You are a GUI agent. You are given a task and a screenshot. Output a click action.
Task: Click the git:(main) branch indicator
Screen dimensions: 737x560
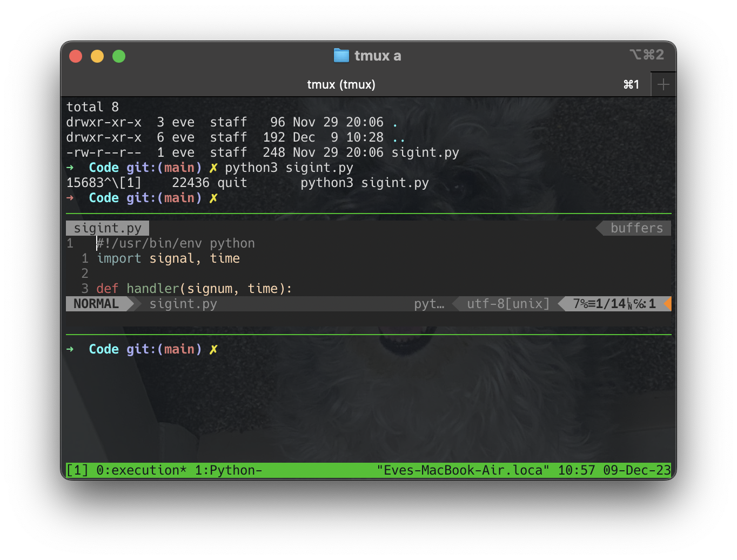click(x=166, y=349)
